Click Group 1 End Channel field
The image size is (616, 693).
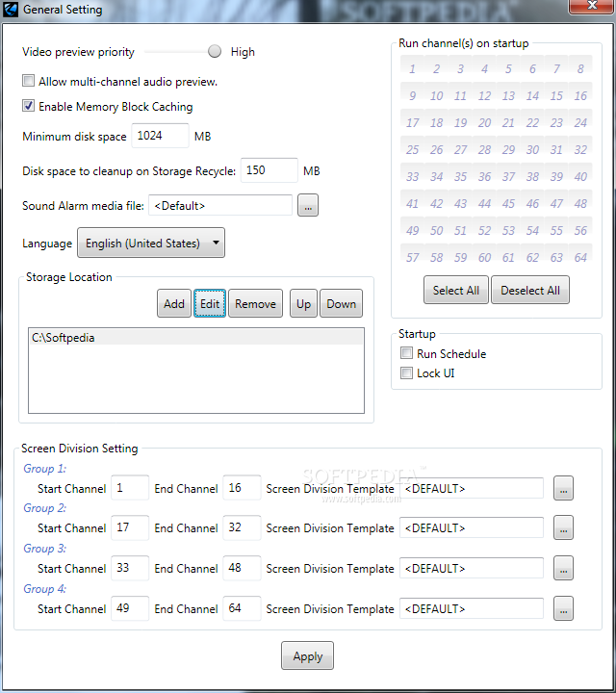tap(242, 488)
